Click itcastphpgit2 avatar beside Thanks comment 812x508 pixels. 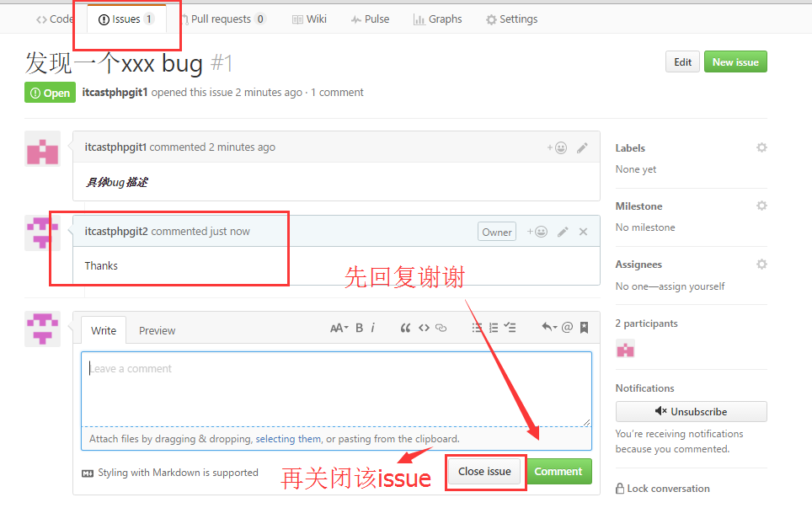click(x=42, y=233)
